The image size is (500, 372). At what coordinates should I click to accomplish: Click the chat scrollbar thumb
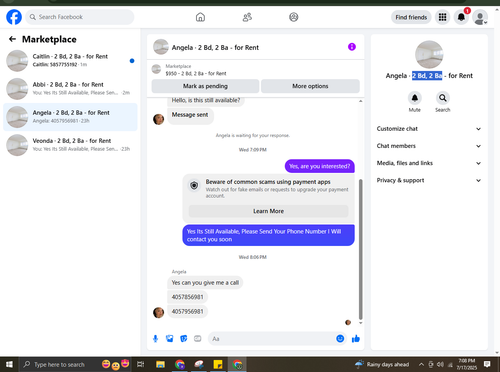point(360,249)
